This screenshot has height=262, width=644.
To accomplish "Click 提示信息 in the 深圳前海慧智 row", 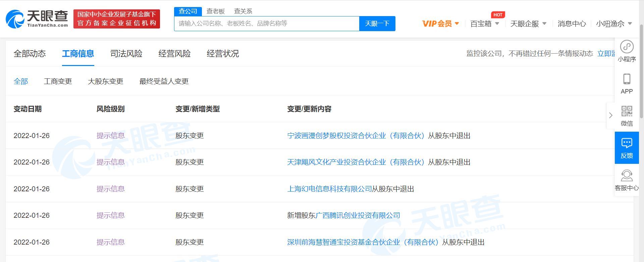I will (x=111, y=242).
